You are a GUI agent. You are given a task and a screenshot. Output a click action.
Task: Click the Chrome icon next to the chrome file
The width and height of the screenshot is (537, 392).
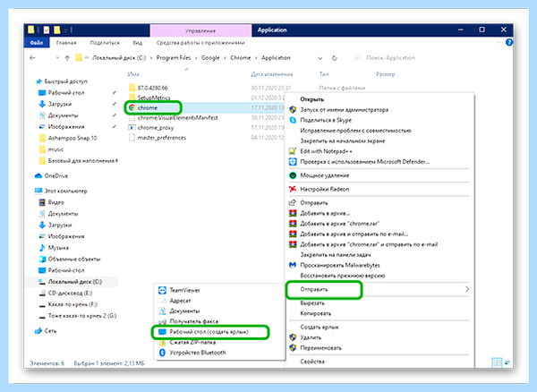click(132, 107)
